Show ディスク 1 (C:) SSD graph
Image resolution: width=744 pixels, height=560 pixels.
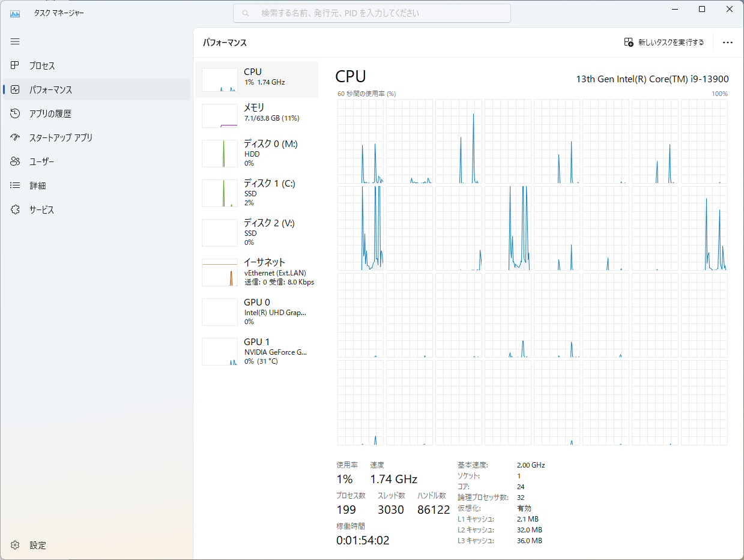coord(257,193)
